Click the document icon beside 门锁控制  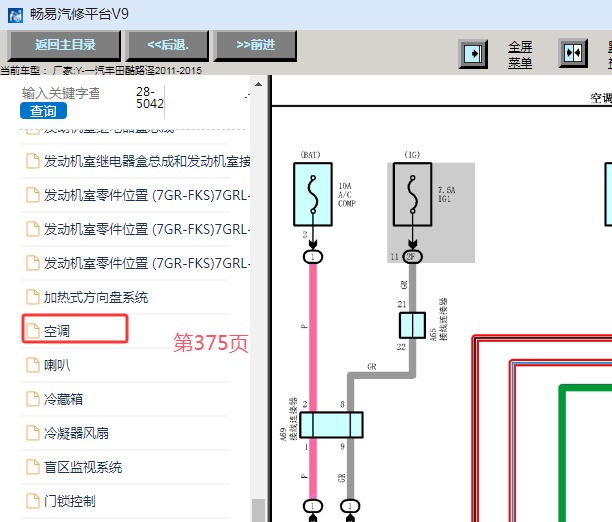pos(33,501)
